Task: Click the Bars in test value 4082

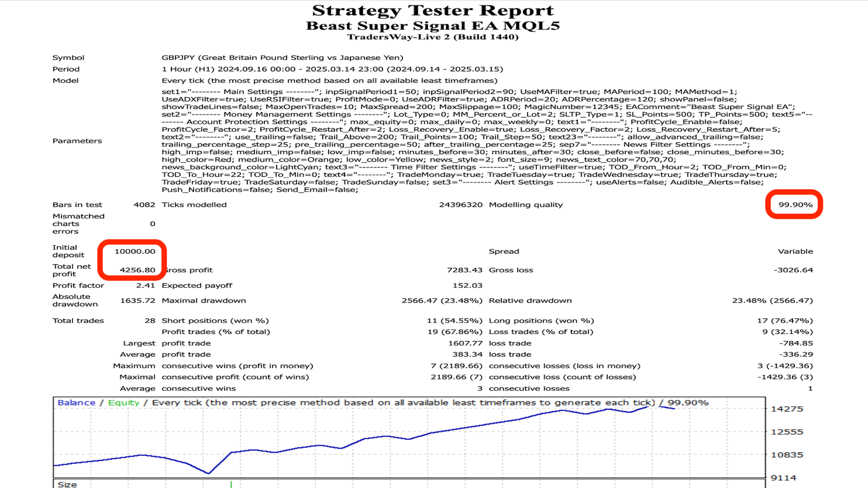Action: click(x=144, y=204)
